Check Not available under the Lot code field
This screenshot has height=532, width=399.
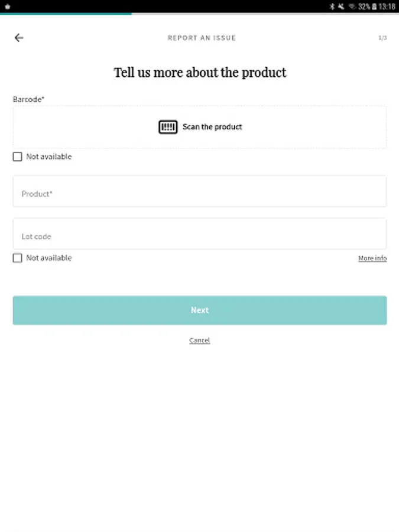[x=18, y=258]
